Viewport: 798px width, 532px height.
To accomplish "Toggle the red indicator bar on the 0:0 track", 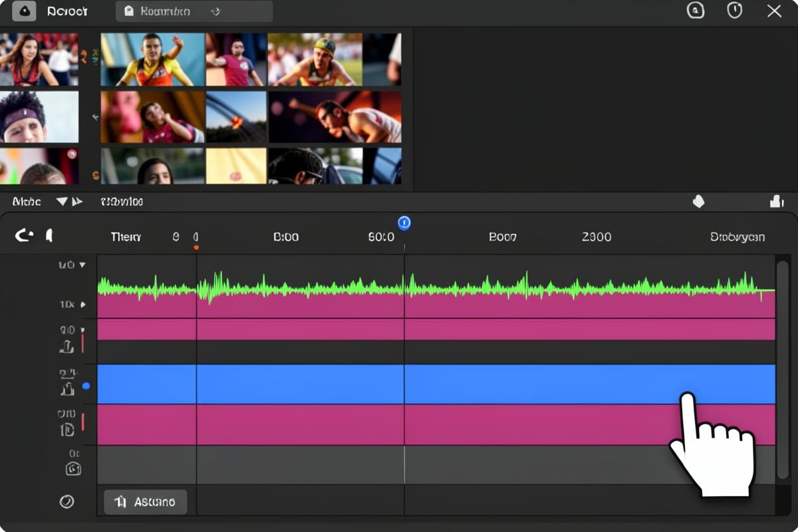I will 82,343.
